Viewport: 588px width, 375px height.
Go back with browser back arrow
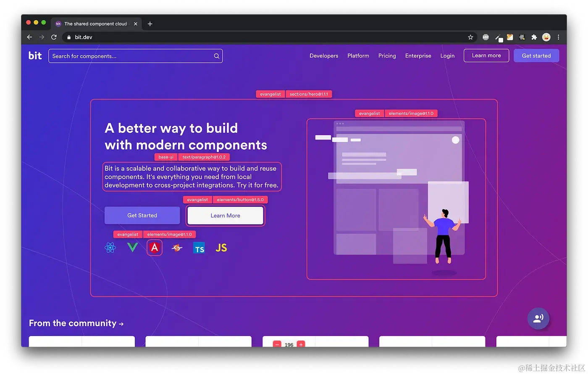29,37
